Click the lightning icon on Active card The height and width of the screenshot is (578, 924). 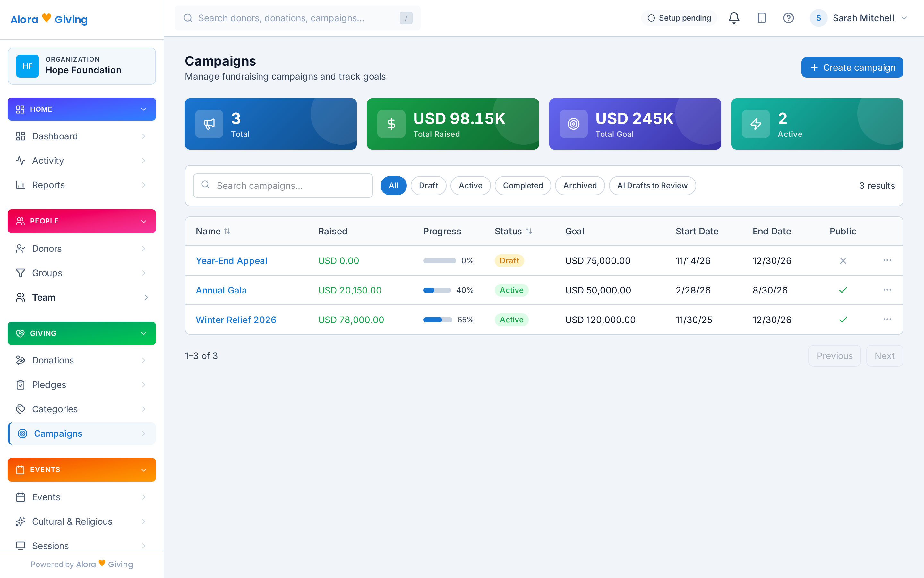point(756,124)
